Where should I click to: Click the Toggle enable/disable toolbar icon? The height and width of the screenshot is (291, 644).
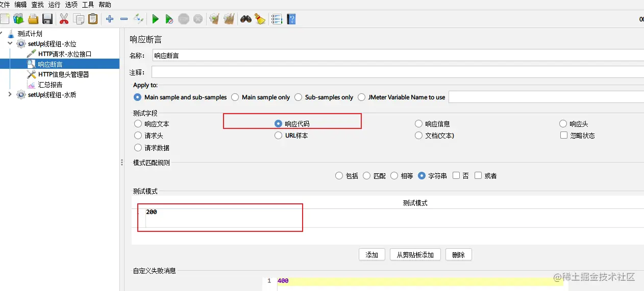tap(138, 19)
